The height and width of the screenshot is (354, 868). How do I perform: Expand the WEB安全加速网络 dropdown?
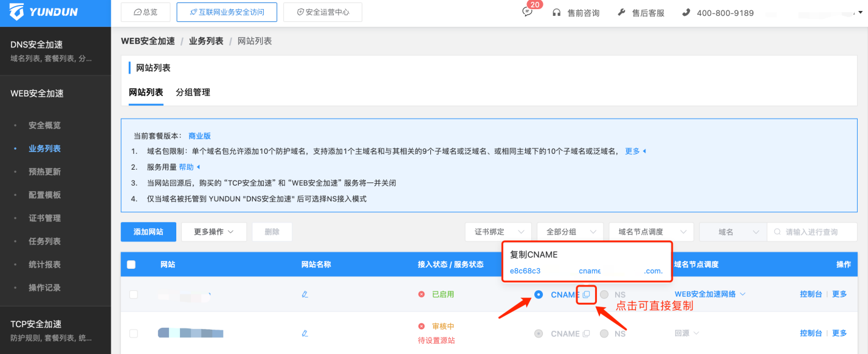(710, 294)
